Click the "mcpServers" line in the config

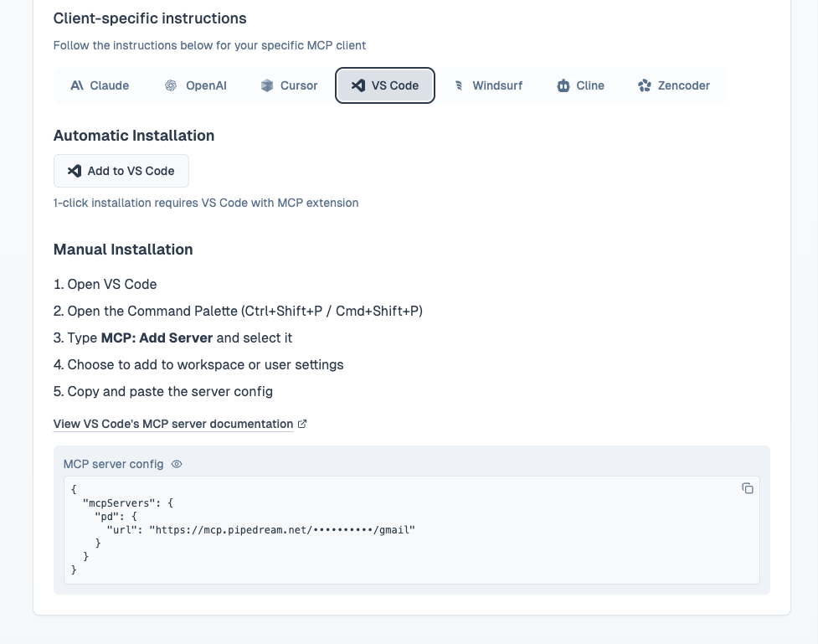(x=128, y=503)
